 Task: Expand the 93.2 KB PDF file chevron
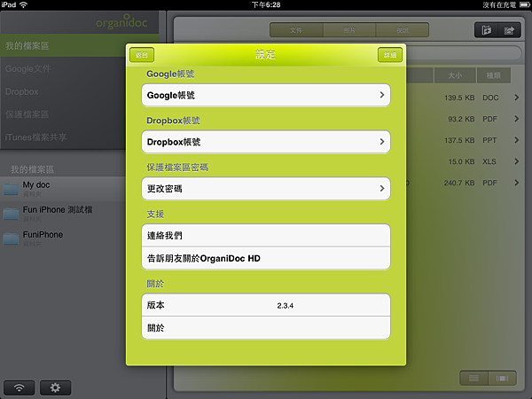(516, 119)
